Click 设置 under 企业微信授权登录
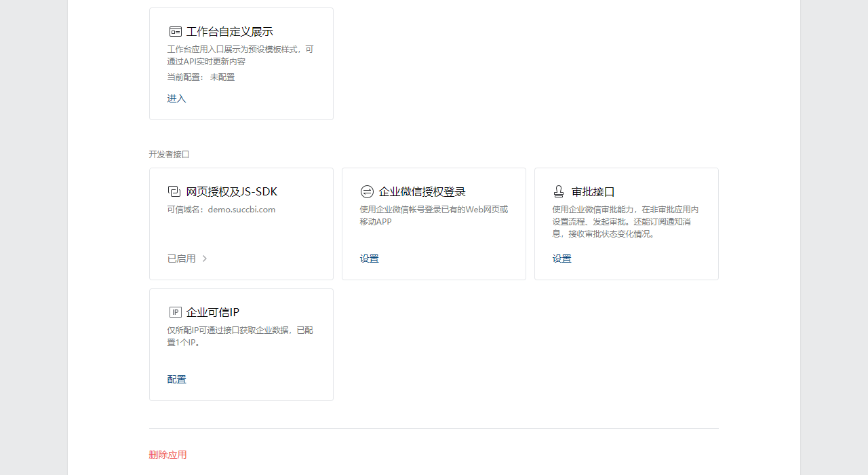 [369, 259]
